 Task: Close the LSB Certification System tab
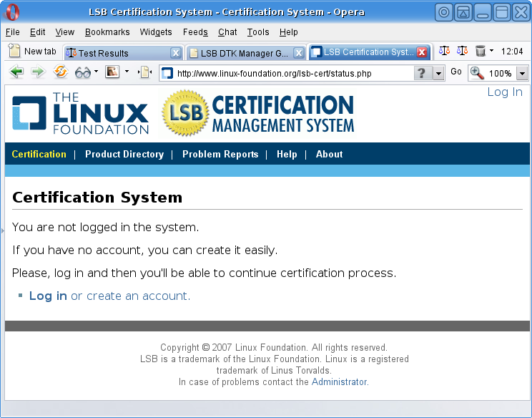[x=422, y=52]
